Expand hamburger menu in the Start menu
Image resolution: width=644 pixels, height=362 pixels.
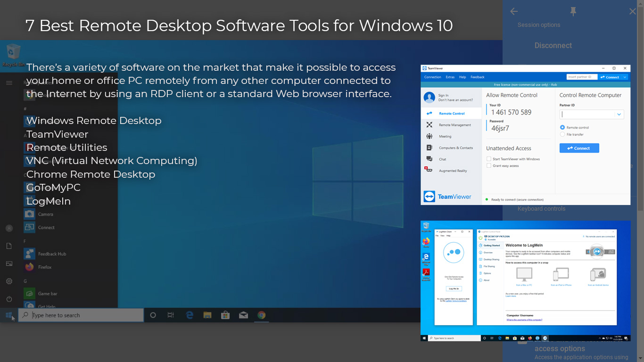click(9, 83)
